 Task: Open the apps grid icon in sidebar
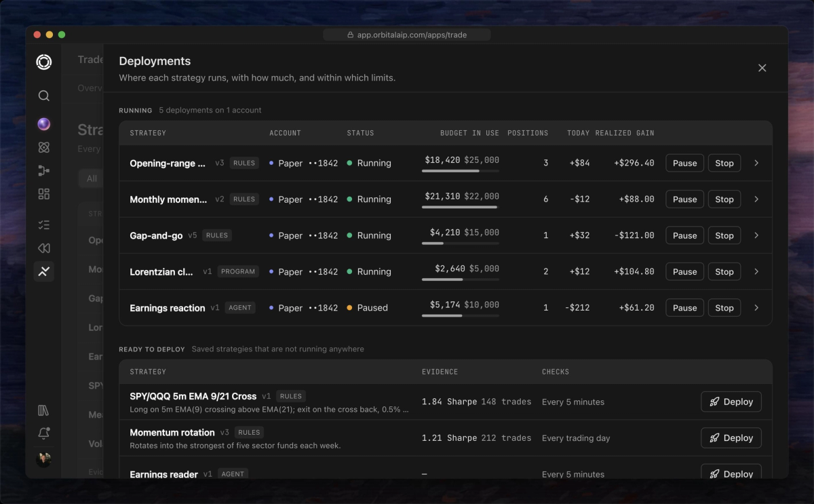click(44, 194)
